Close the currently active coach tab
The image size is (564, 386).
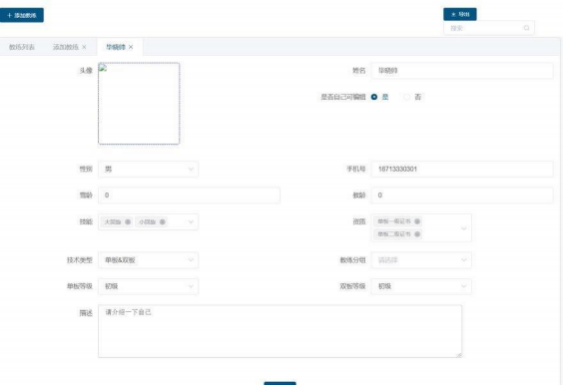(x=131, y=47)
